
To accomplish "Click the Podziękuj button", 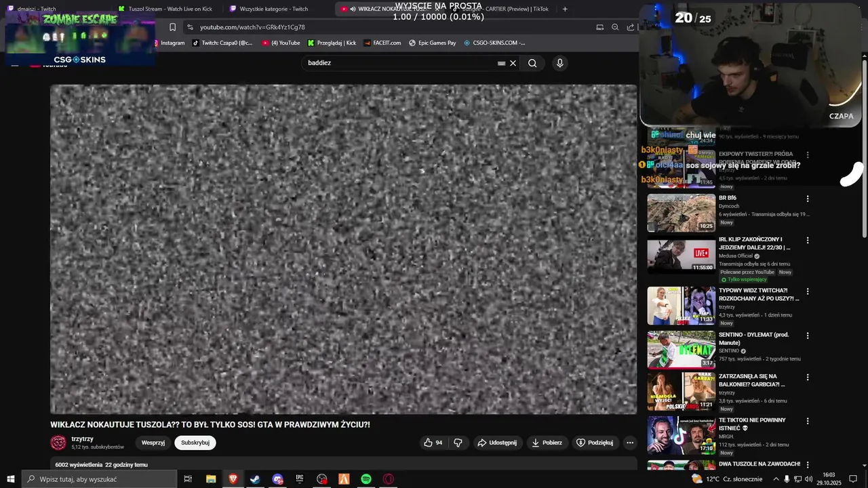I will [x=595, y=443].
